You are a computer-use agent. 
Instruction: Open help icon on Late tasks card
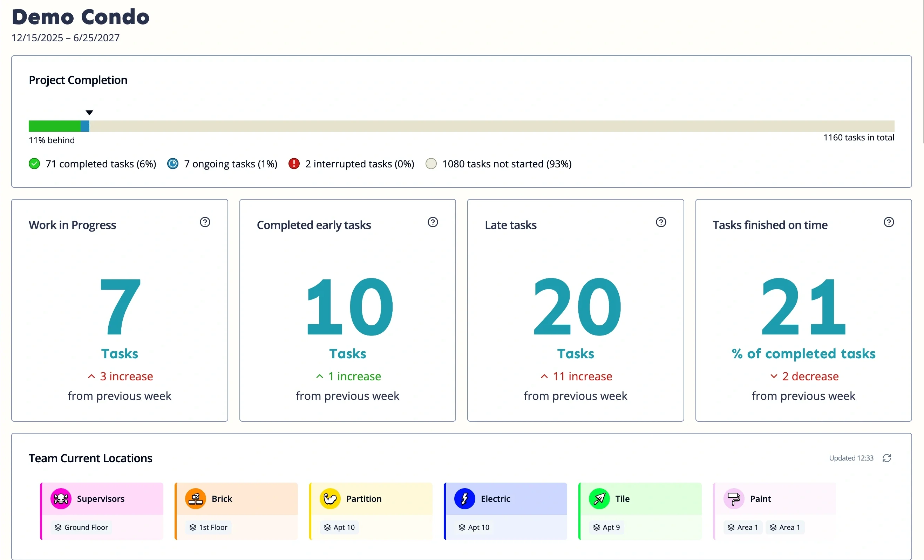[661, 222]
